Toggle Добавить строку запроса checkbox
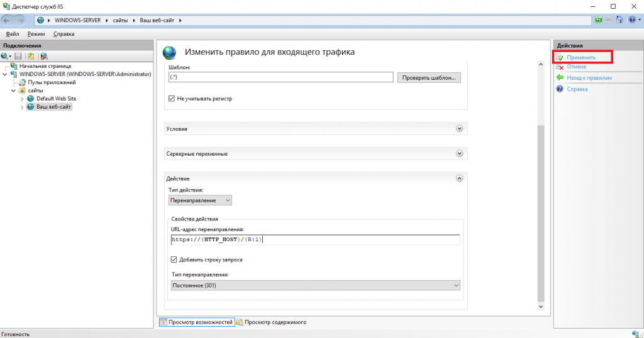 pyautogui.click(x=174, y=259)
